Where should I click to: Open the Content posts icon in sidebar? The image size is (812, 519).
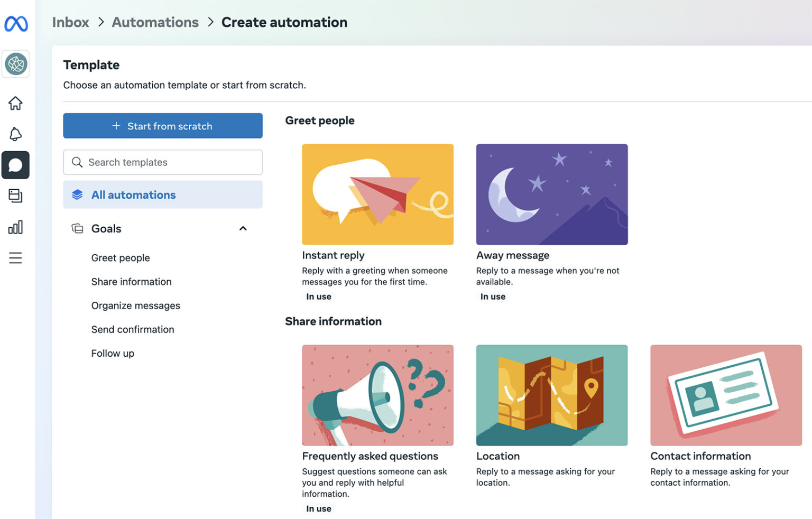[x=15, y=196]
